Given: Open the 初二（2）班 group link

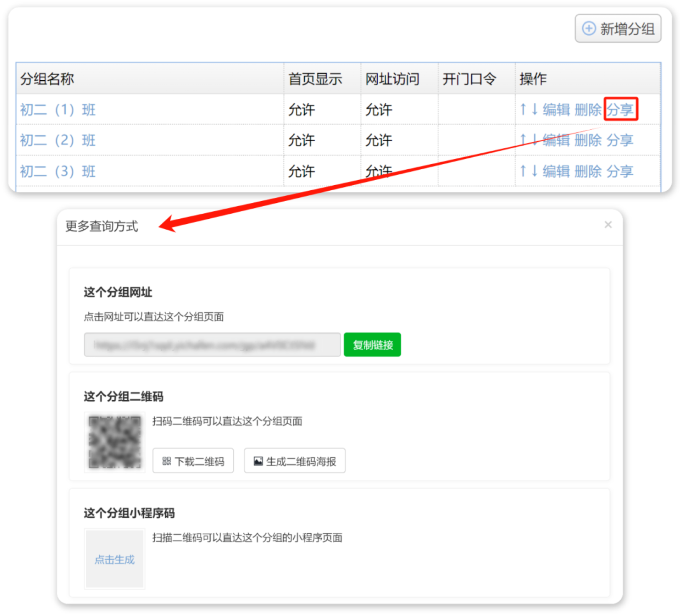Looking at the screenshot, I should click(x=58, y=141).
